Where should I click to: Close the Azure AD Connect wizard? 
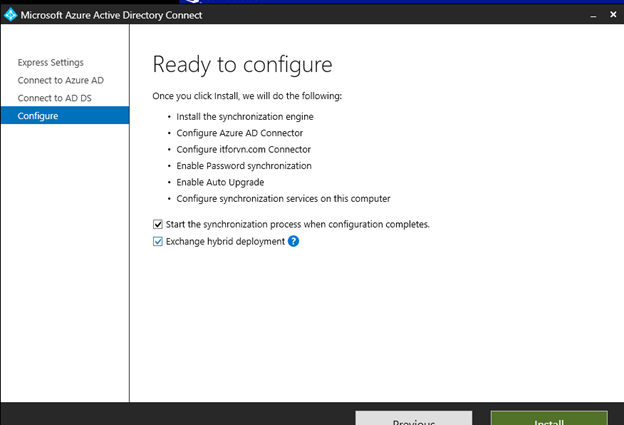click(611, 15)
